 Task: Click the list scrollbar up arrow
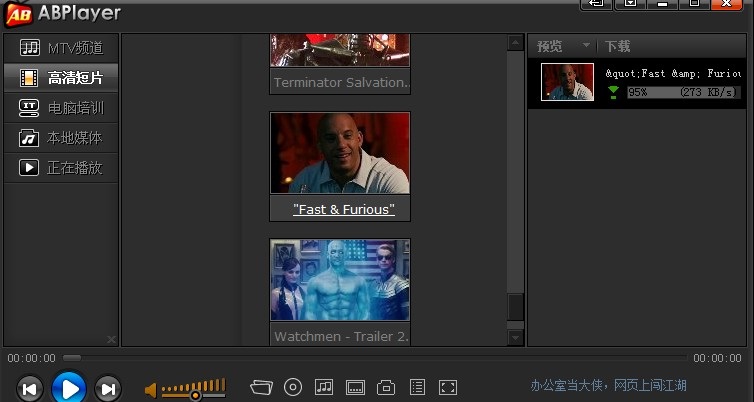[515, 43]
